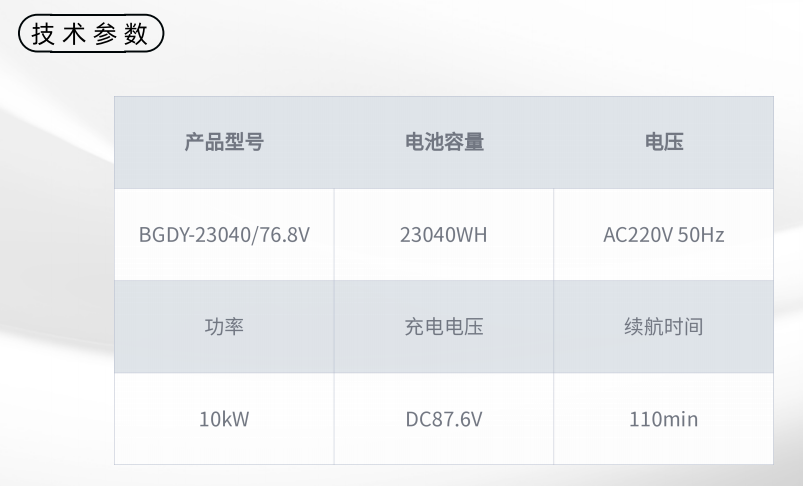Select the 产品型号 header cell

[224, 142]
